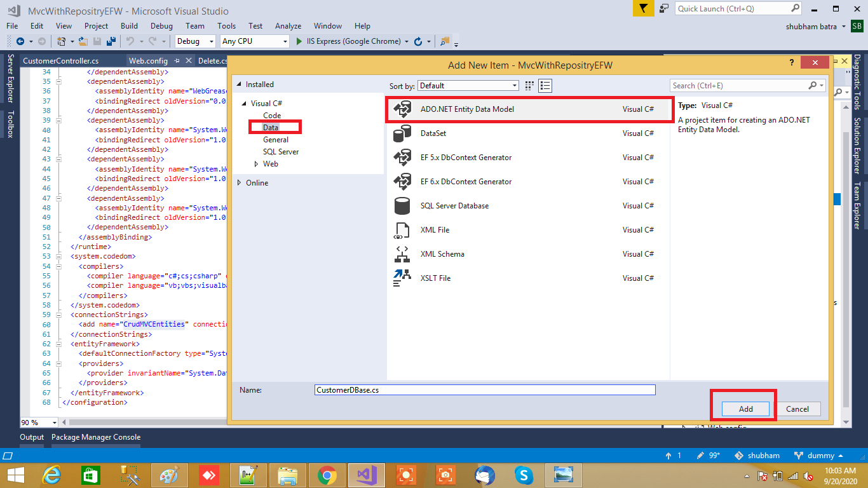Click the Add button
The image size is (868, 488).
(746, 409)
